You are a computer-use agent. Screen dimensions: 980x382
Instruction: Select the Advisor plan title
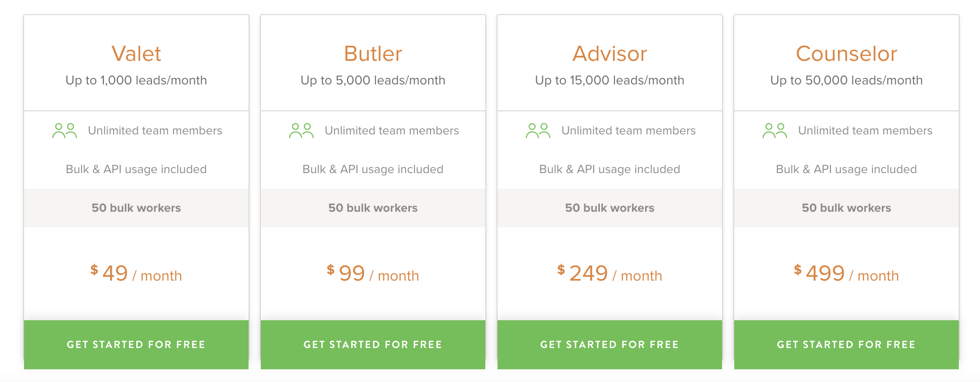[x=610, y=54]
